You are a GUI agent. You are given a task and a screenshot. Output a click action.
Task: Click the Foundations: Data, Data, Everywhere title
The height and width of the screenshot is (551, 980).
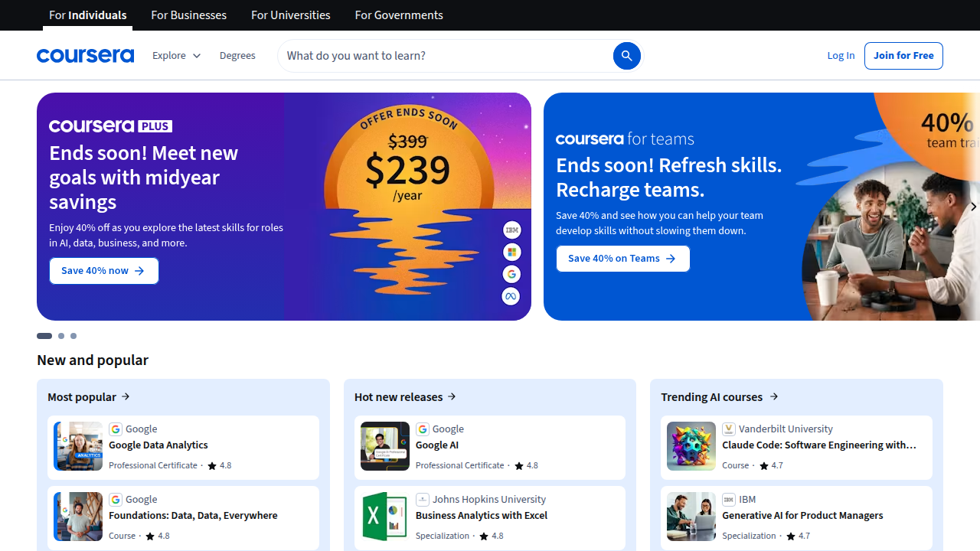[193, 516]
